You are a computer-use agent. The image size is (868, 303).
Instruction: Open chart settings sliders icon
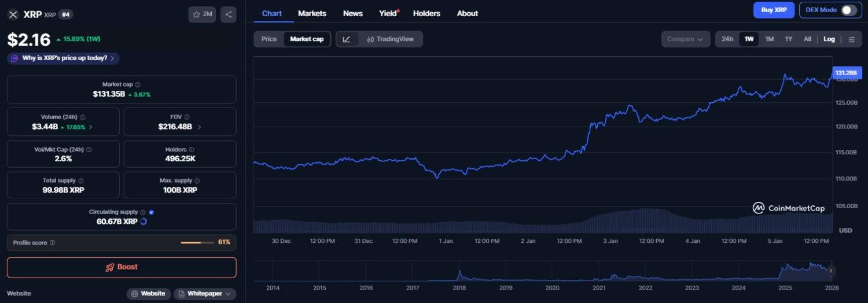(852, 39)
